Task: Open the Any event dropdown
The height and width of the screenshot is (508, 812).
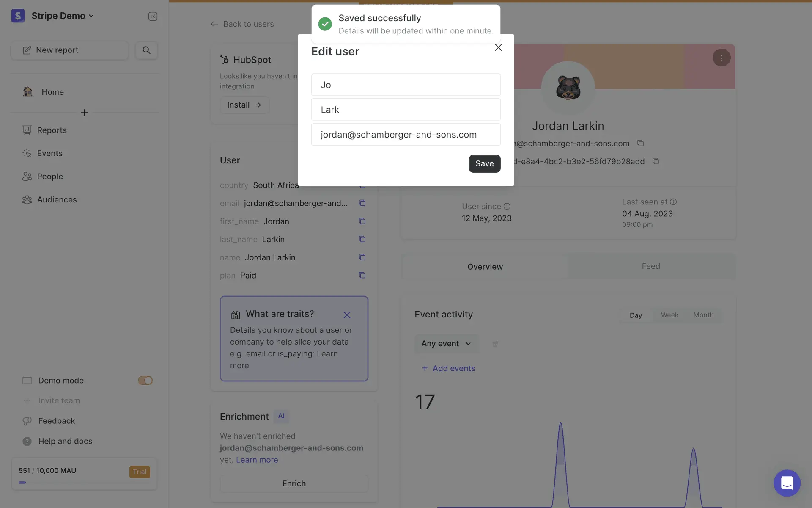Action: coord(446,344)
